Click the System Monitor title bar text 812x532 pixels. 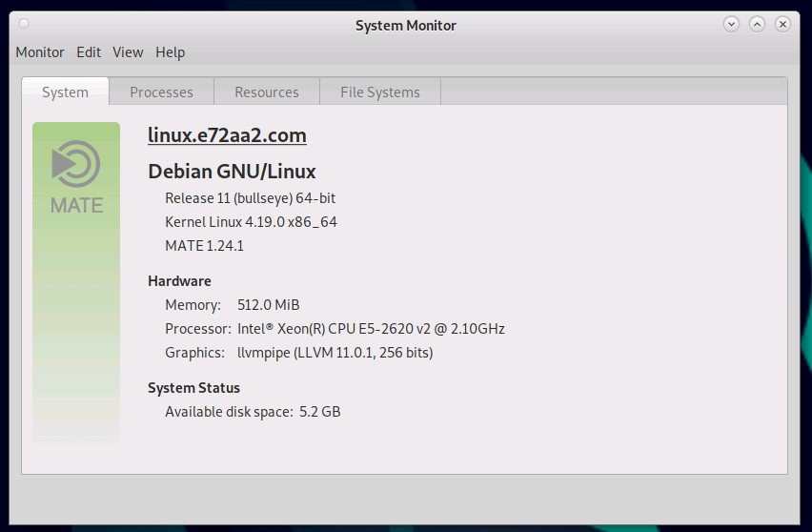point(405,26)
